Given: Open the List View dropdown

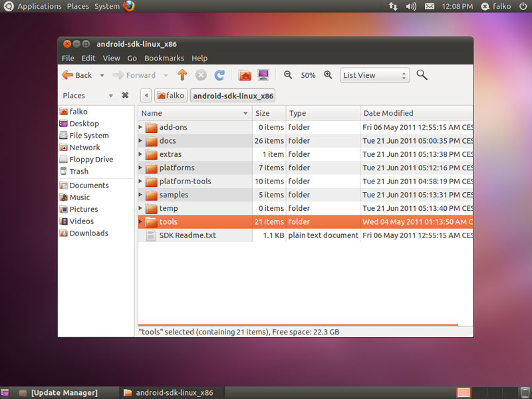Looking at the screenshot, I should [x=374, y=75].
